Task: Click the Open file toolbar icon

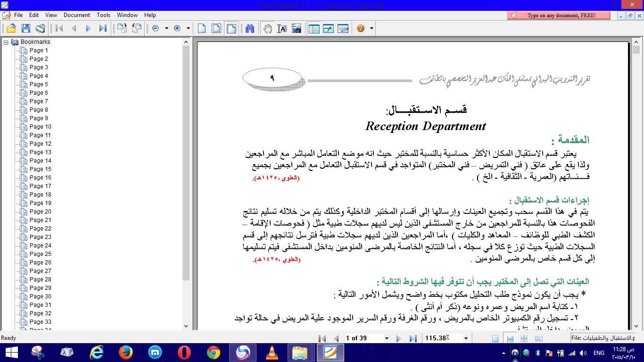Action: pyautogui.click(x=11, y=29)
